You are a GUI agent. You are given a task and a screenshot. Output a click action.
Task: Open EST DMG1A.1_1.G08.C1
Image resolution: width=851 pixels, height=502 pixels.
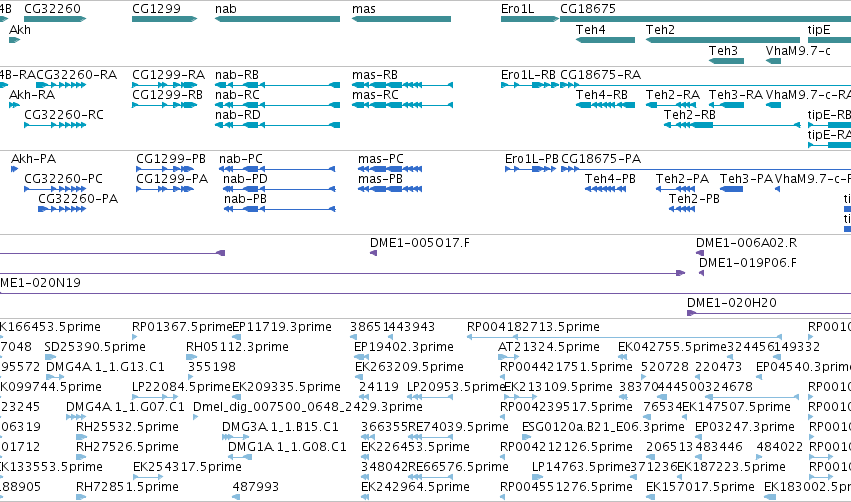point(287,448)
